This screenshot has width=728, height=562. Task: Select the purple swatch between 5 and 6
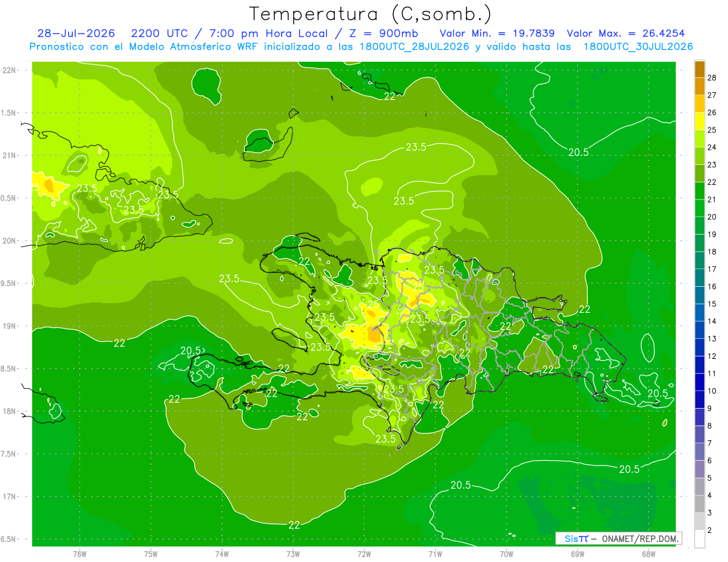click(x=699, y=470)
